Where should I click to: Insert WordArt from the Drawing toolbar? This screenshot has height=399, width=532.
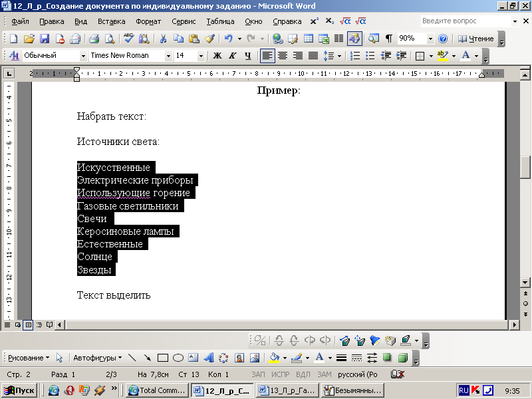point(208,358)
